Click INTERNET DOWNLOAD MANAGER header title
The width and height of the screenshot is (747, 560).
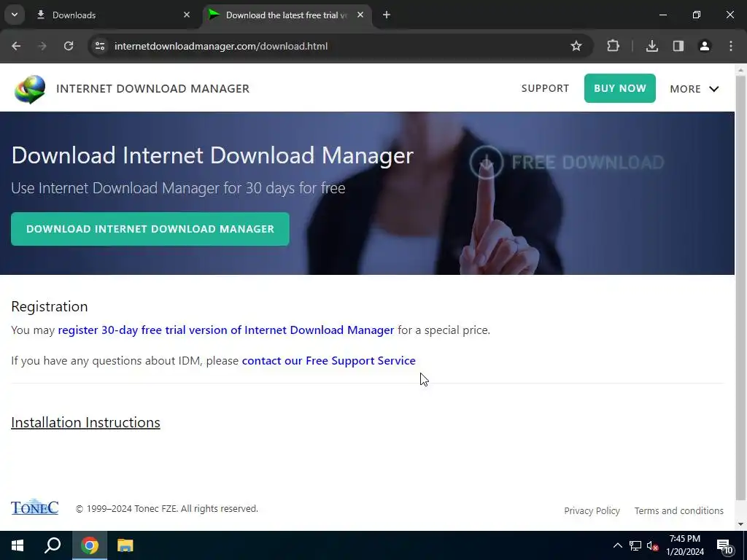tap(153, 88)
